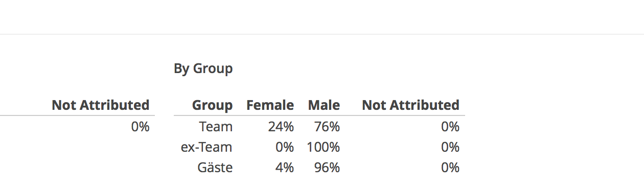644x188 pixels.
Task: Click the horizontal divider line at top
Action: [x=322, y=34]
